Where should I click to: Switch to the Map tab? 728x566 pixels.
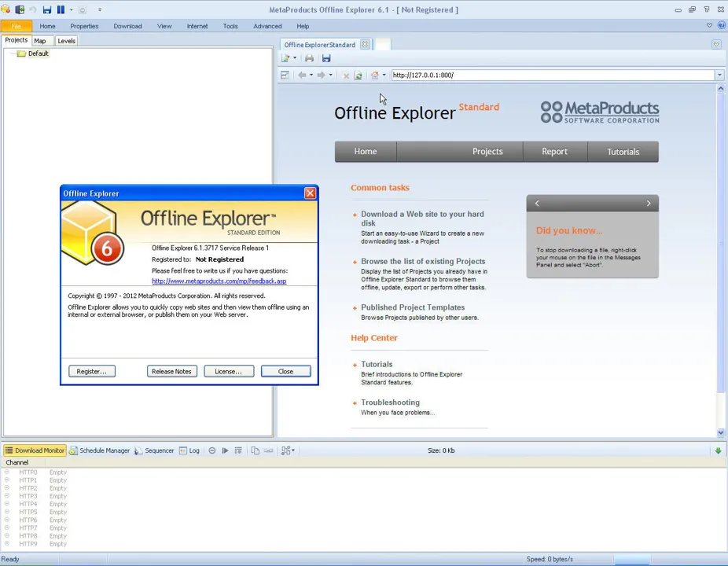(40, 41)
